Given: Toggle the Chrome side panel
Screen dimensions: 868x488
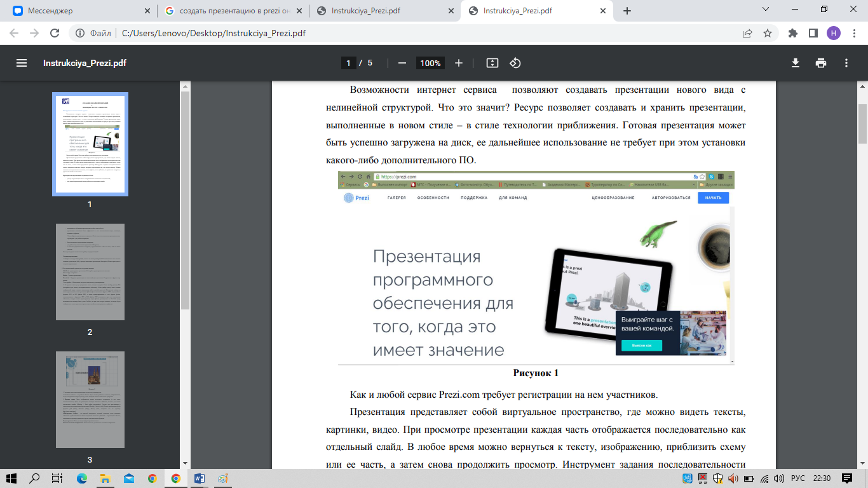Looking at the screenshot, I should [x=812, y=33].
